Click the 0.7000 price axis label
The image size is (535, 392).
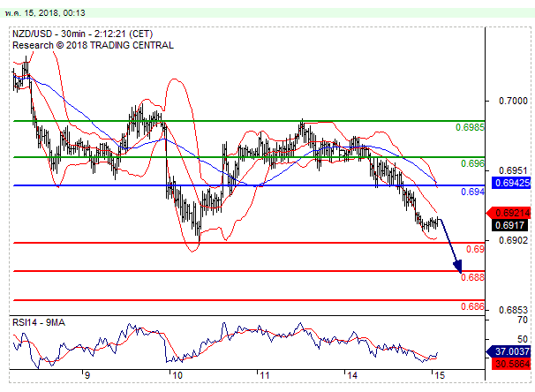point(513,101)
